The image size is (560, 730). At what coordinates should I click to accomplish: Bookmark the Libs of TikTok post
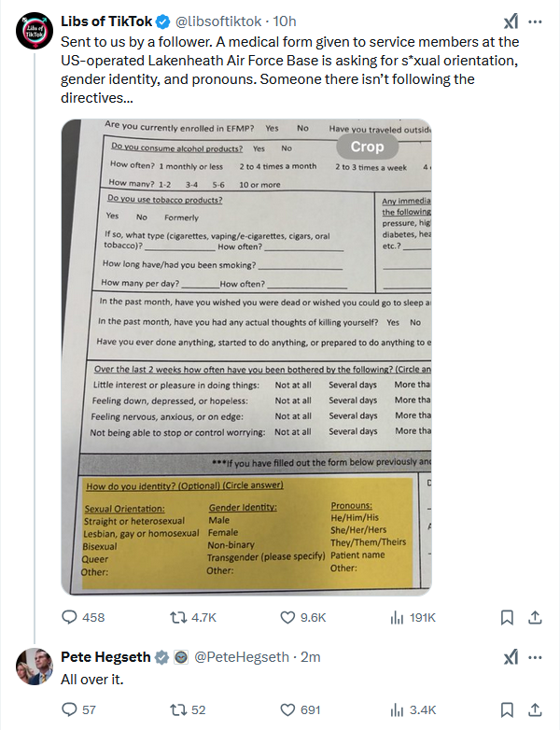coord(507,617)
